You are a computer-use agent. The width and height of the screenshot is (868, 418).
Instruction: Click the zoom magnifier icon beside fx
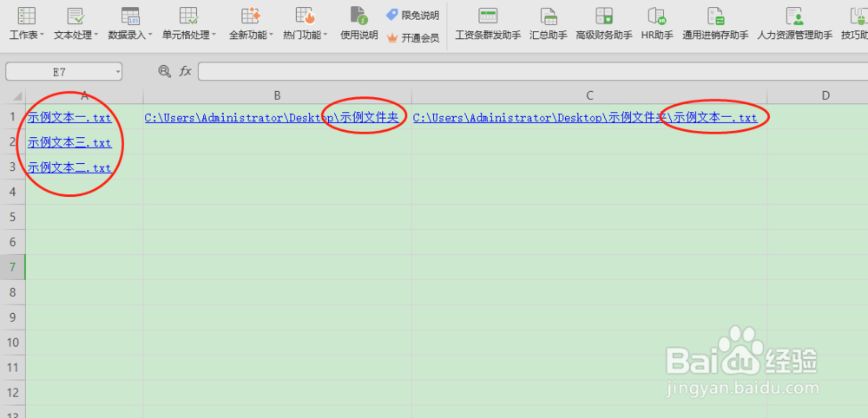164,71
